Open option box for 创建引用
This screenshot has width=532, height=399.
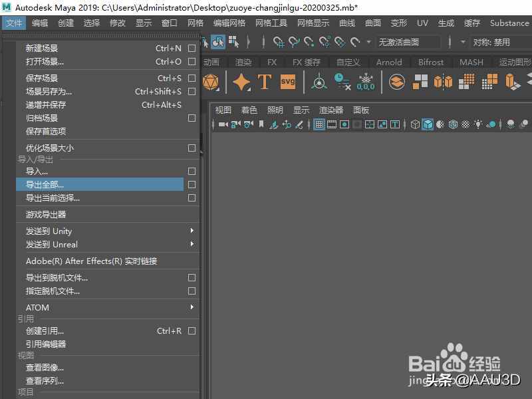click(x=192, y=331)
